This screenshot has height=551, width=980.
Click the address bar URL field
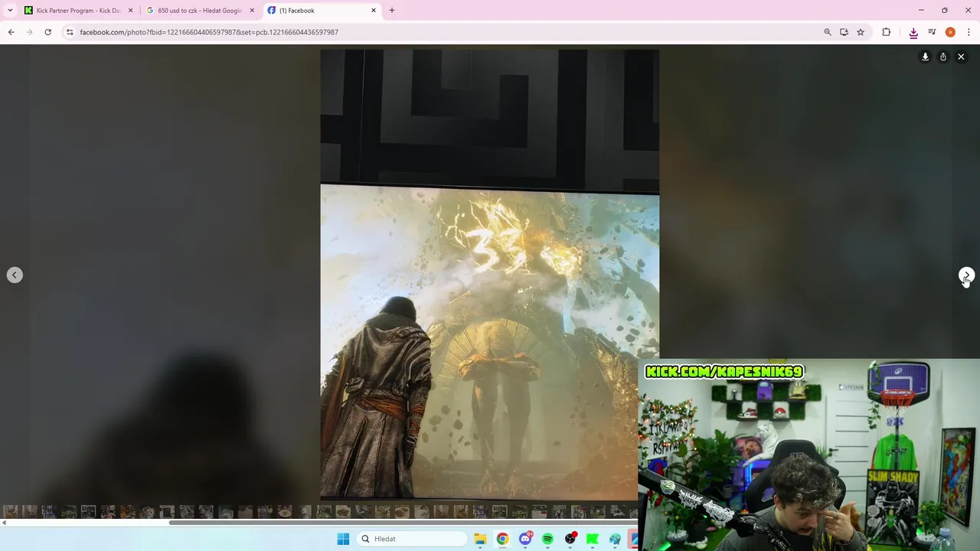tap(444, 32)
